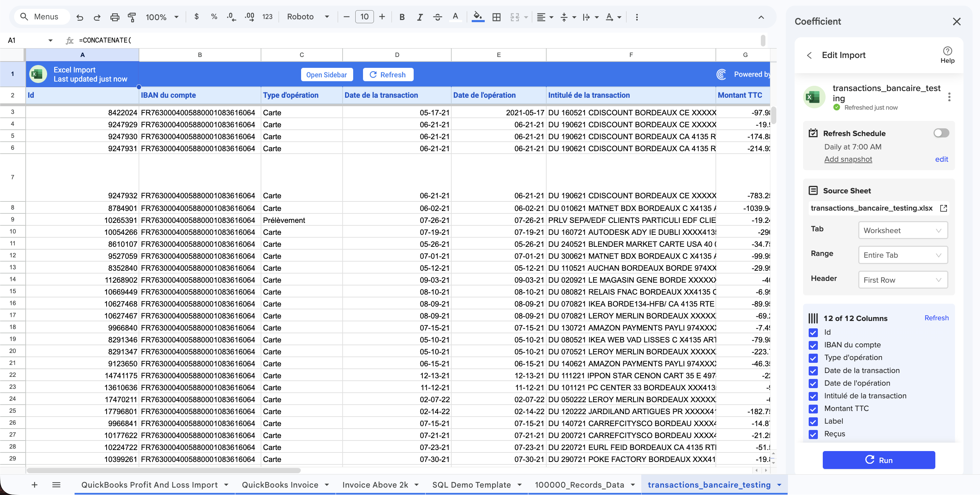Open the borders tool
The height and width of the screenshot is (495, 980).
(496, 17)
